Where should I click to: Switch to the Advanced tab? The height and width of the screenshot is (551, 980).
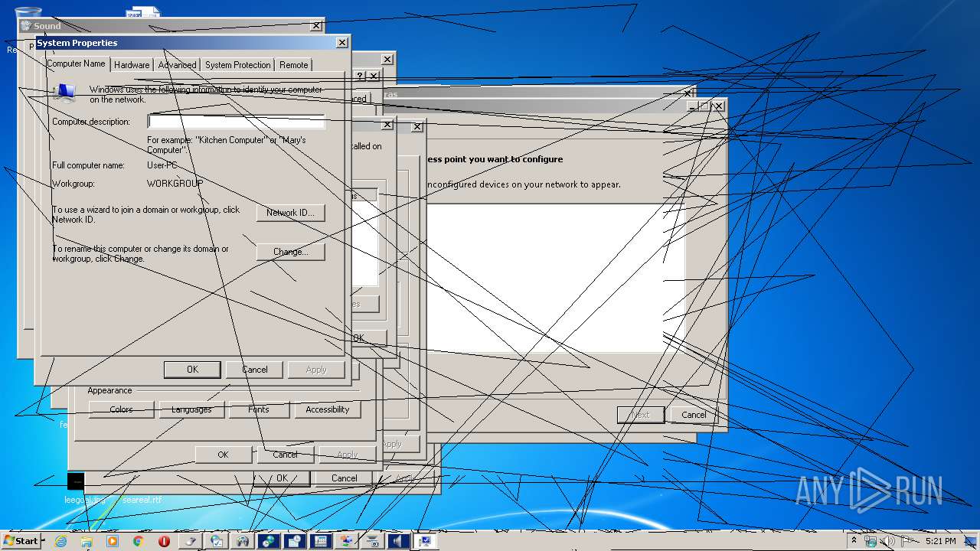pos(178,65)
